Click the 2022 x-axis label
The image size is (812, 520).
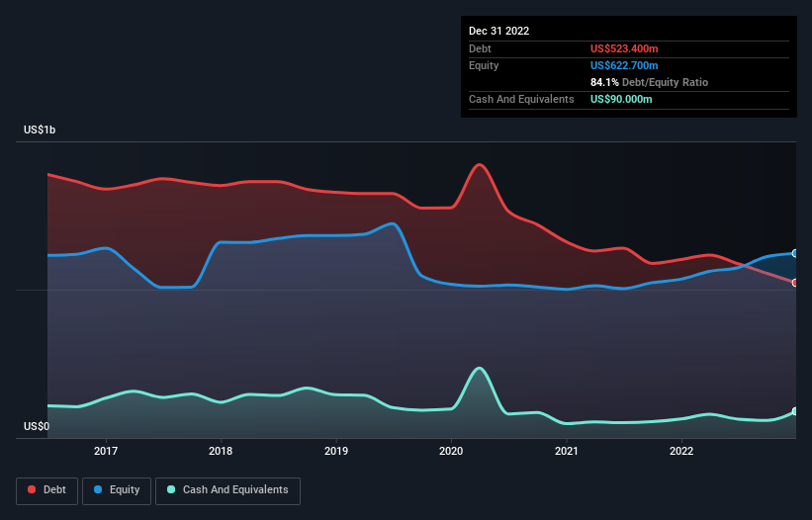point(681,451)
